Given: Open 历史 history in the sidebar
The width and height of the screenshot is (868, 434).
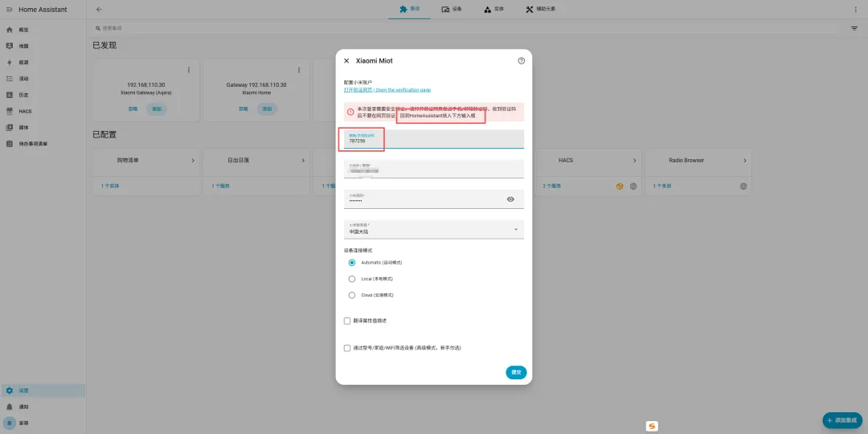Looking at the screenshot, I should [43, 95].
